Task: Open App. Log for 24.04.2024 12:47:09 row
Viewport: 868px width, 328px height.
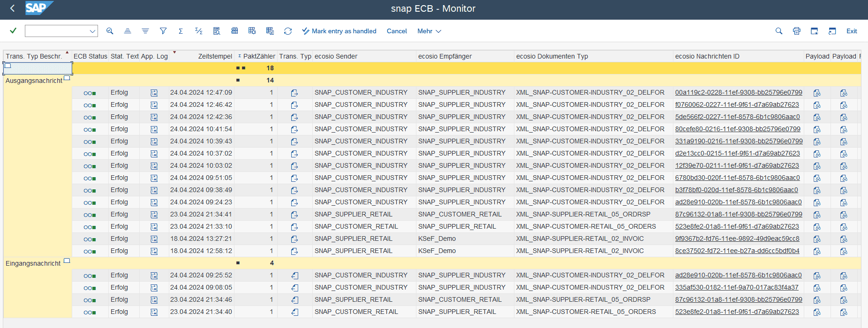Action: click(x=154, y=93)
